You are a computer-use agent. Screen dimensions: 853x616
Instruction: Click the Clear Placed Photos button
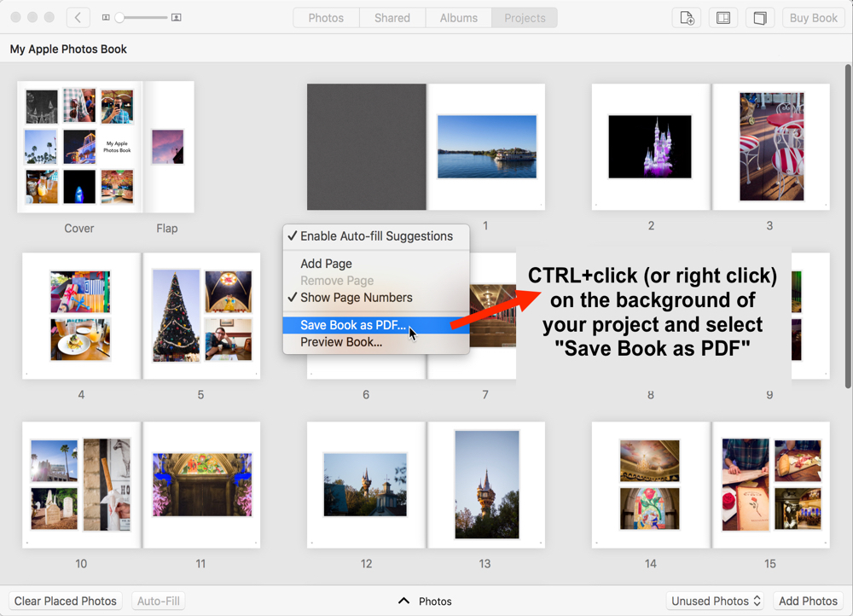pos(66,601)
